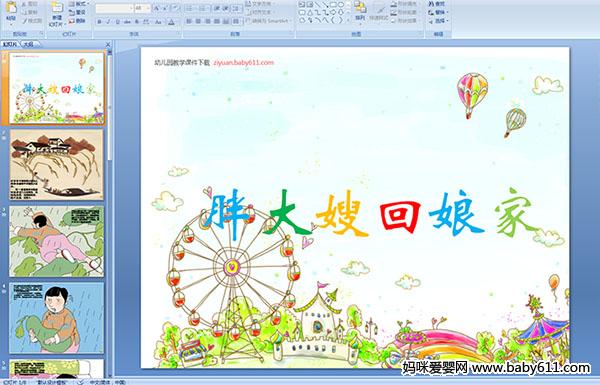Select the oval shape in shapes gallery

point(341,5)
